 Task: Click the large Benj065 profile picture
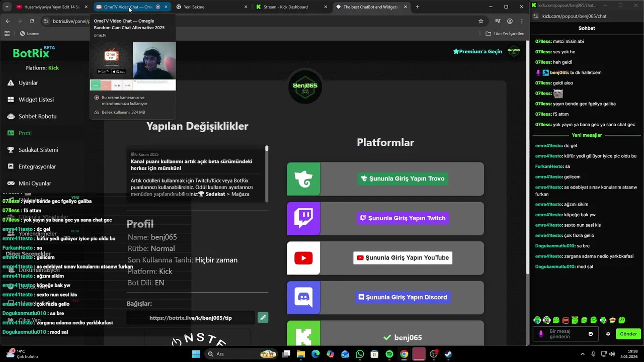(305, 86)
